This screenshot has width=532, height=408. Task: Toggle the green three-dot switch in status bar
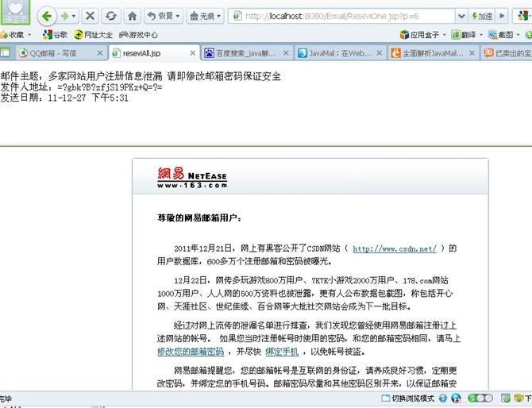click(x=480, y=398)
